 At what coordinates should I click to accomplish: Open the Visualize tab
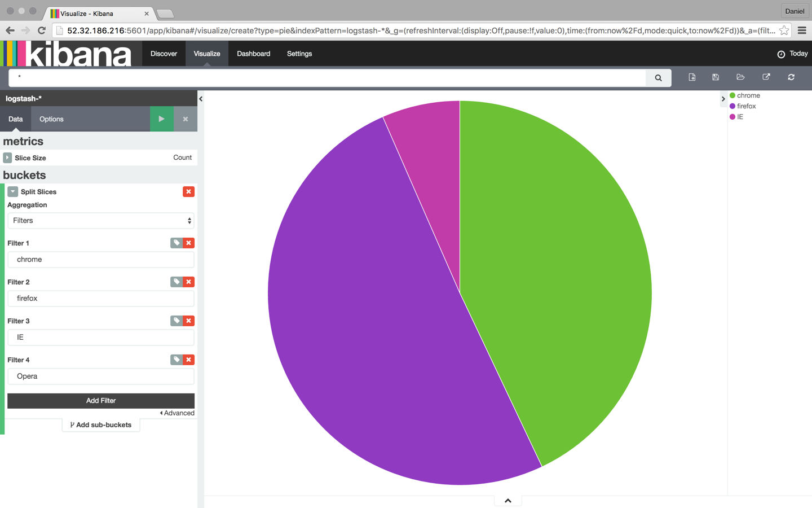(207, 54)
